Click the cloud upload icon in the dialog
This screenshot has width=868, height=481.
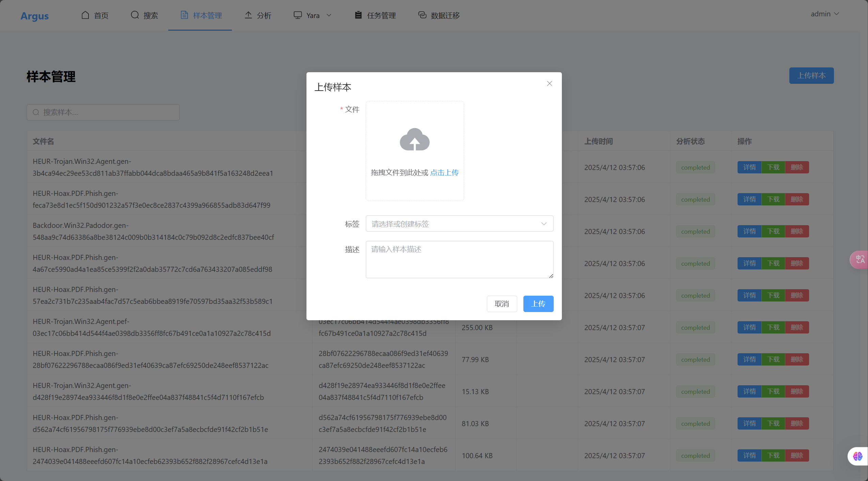(x=414, y=140)
